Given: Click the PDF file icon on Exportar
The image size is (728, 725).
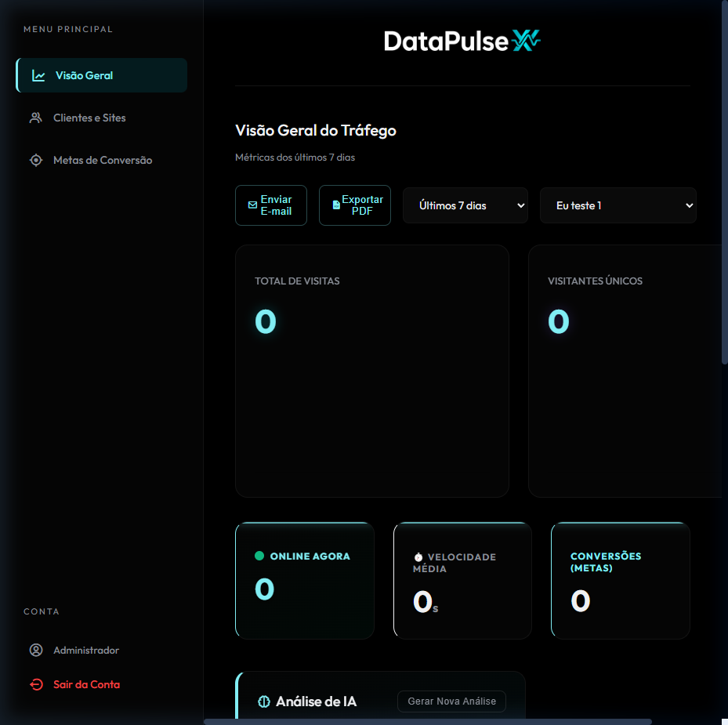Looking at the screenshot, I should click(x=336, y=205).
